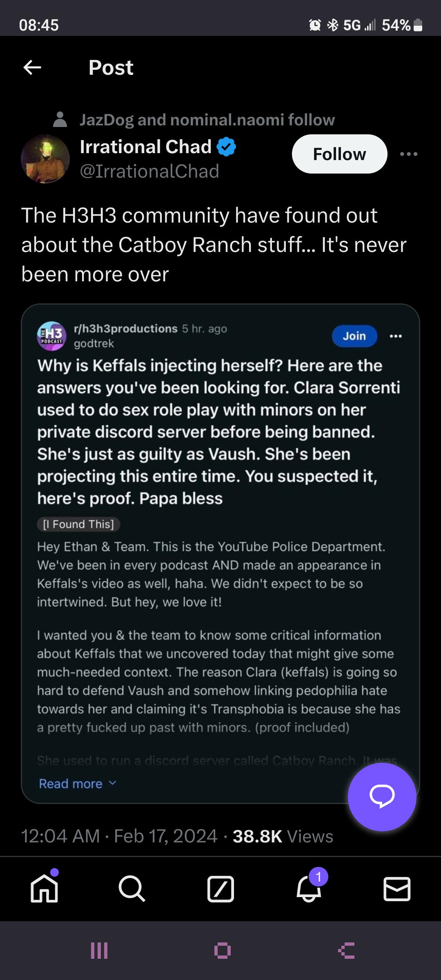441x980 pixels.
Task: Tap the [I Found This] flair tag
Action: pyautogui.click(x=78, y=524)
